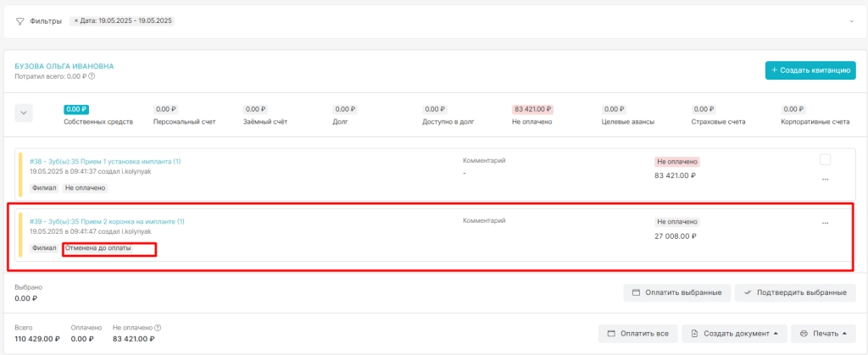Expand the filters panel chevron
Image resolution: width=868 pixels, height=355 pixels.
tap(851, 21)
